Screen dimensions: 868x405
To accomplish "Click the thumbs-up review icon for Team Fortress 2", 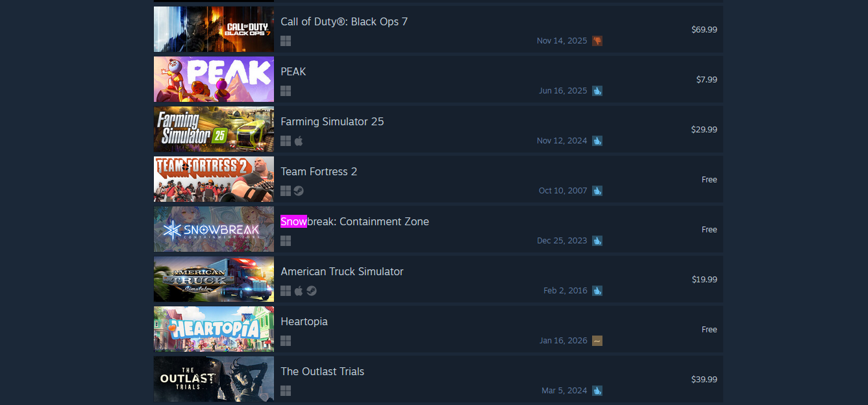I will pyautogui.click(x=597, y=191).
